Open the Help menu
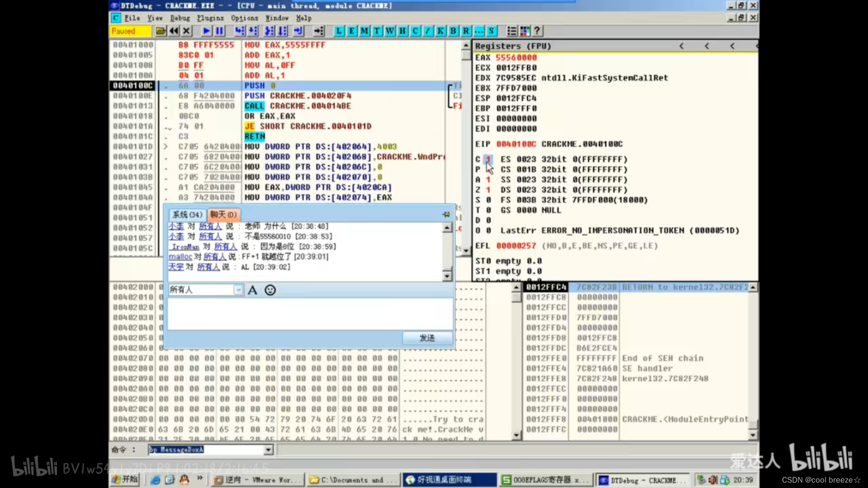 click(x=304, y=18)
